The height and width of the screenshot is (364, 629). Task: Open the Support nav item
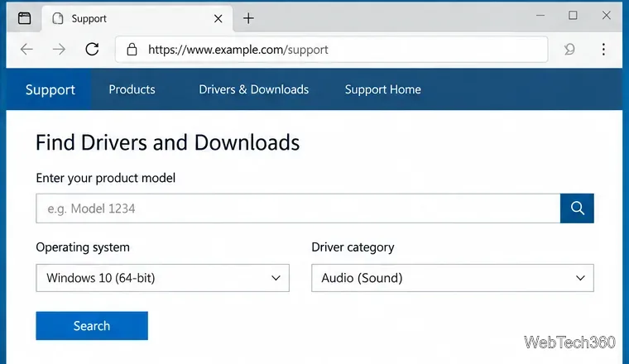point(50,89)
